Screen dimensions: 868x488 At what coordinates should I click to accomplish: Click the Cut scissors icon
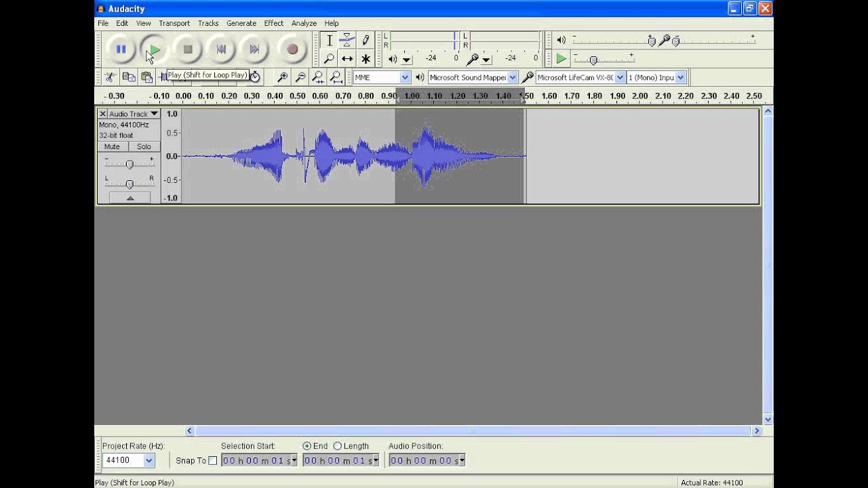click(x=110, y=77)
